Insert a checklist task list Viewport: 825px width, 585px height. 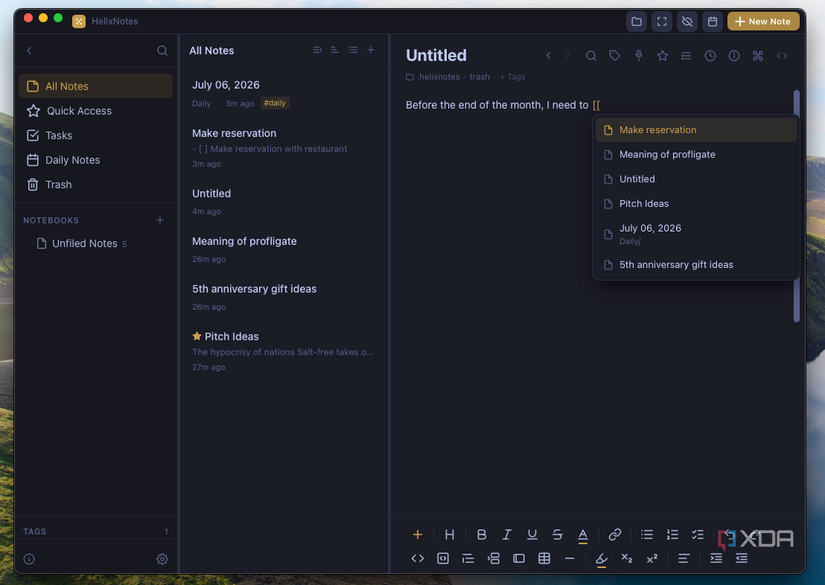point(697,534)
